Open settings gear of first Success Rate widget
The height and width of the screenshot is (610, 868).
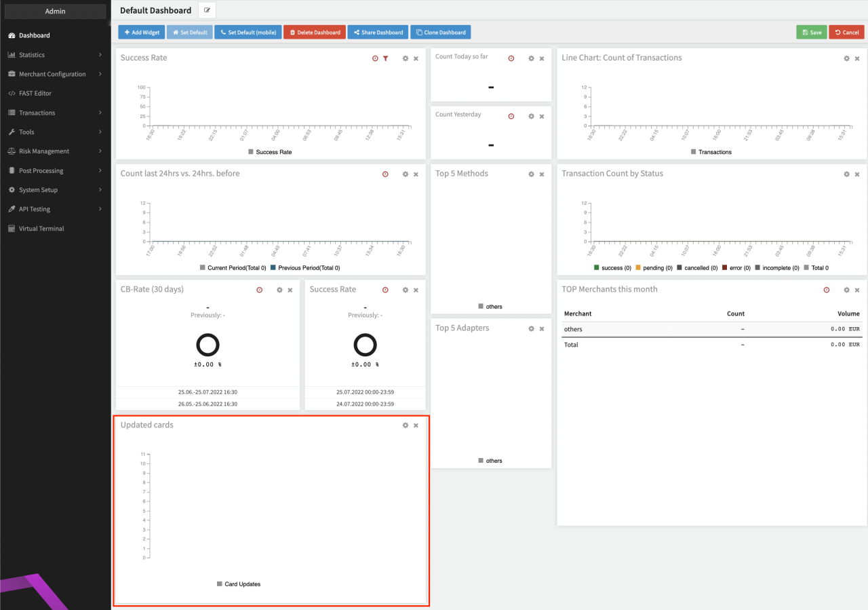click(x=406, y=59)
